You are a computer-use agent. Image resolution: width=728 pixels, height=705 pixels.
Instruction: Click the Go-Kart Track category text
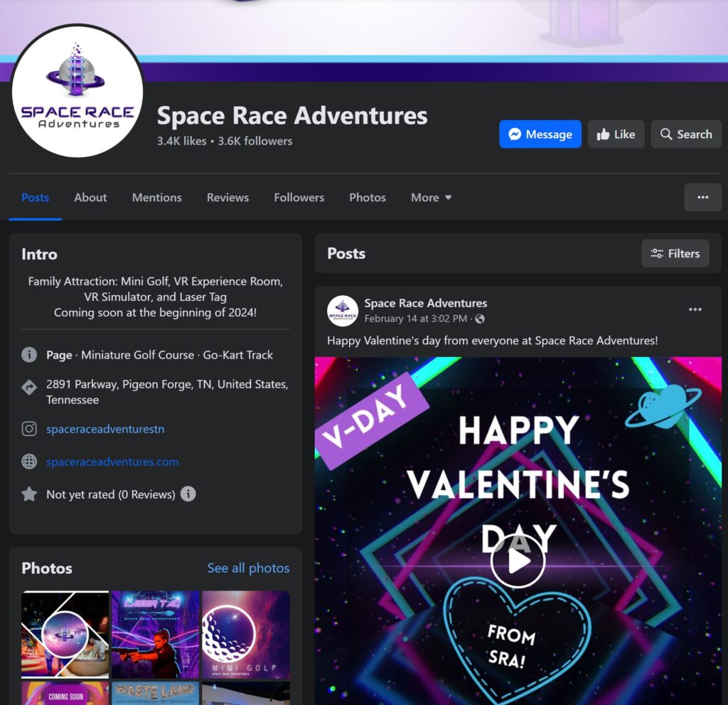(237, 355)
